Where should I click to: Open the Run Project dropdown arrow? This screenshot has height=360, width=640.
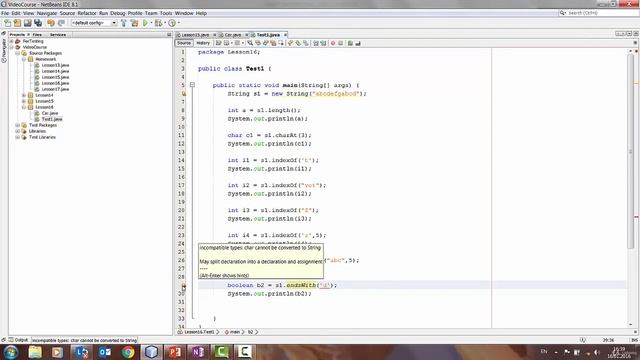pyautogui.click(x=151, y=23)
